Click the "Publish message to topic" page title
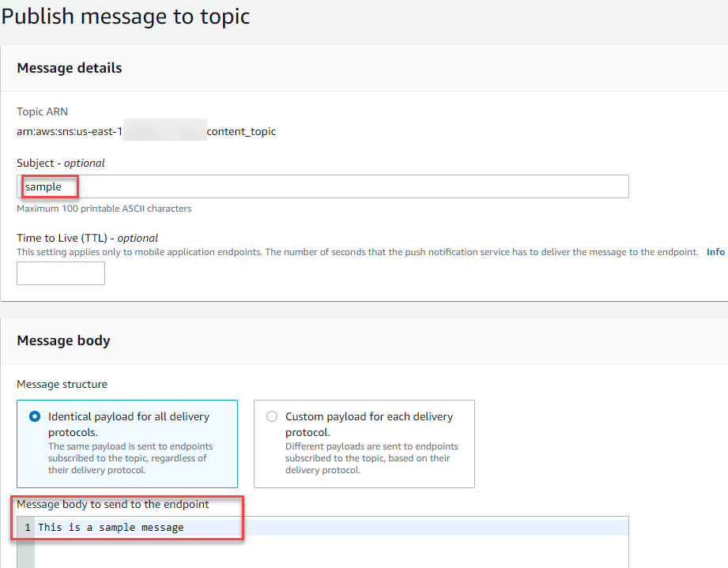 (126, 17)
